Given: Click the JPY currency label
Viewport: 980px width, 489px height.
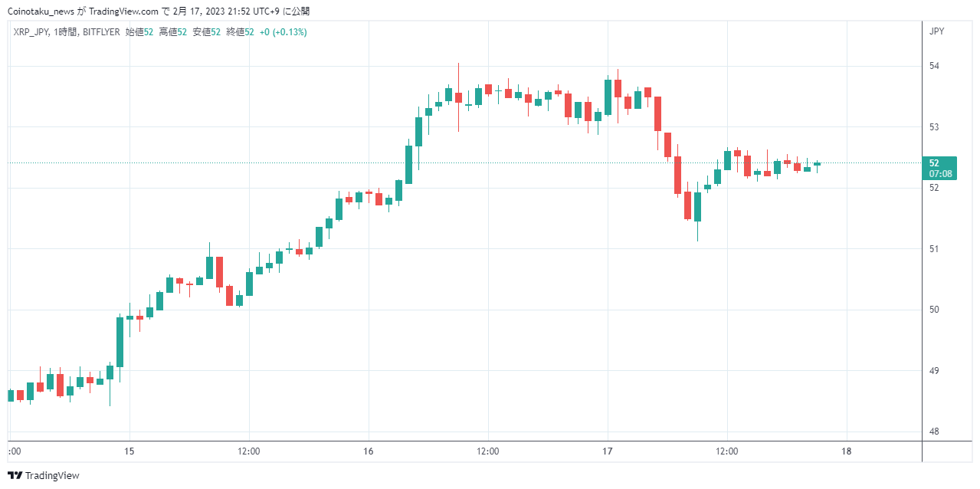Looking at the screenshot, I should tap(936, 31).
